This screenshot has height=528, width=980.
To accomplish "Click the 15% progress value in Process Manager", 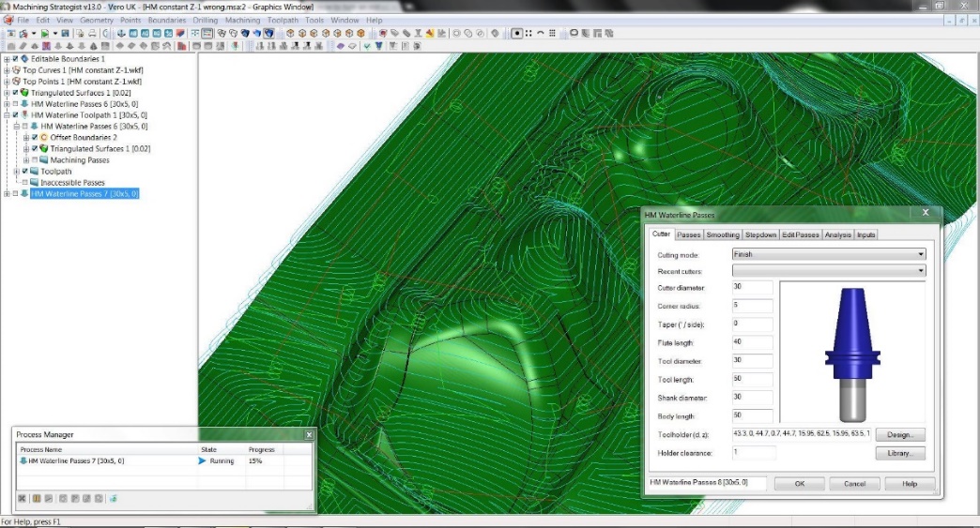I will (x=255, y=460).
